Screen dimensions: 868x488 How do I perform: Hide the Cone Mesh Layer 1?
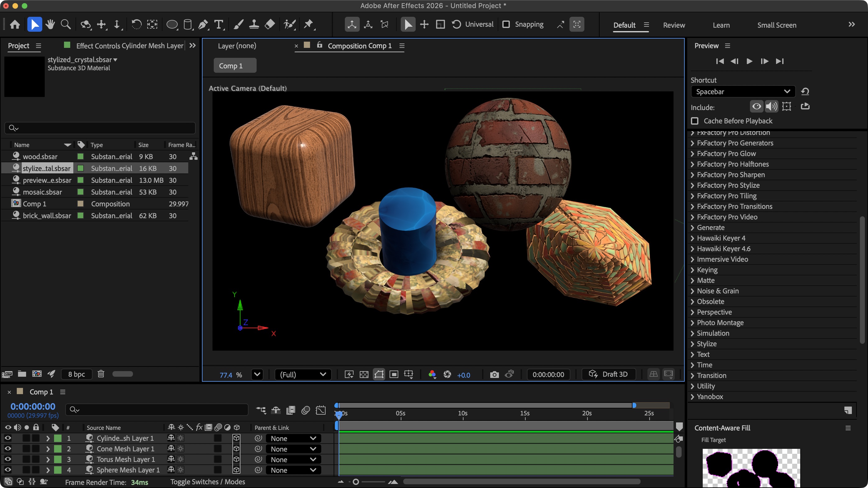pyautogui.click(x=7, y=449)
